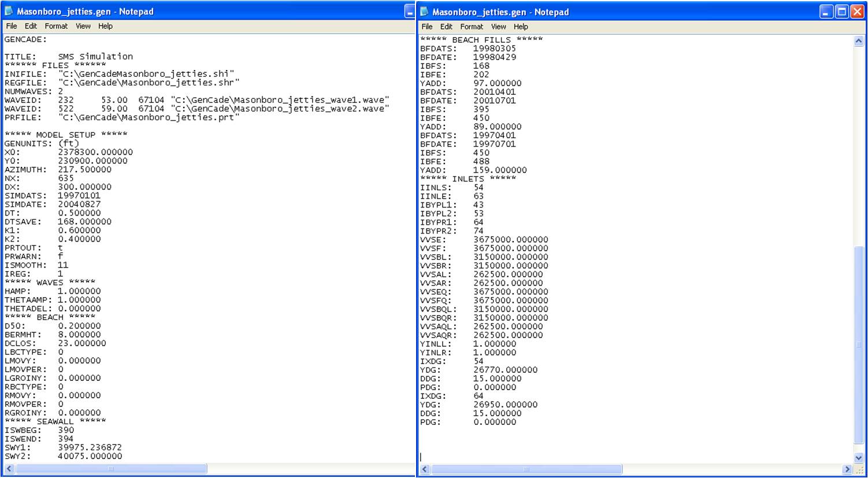The height and width of the screenshot is (478, 868).
Task: Click NX value 635
Action: click(x=66, y=178)
